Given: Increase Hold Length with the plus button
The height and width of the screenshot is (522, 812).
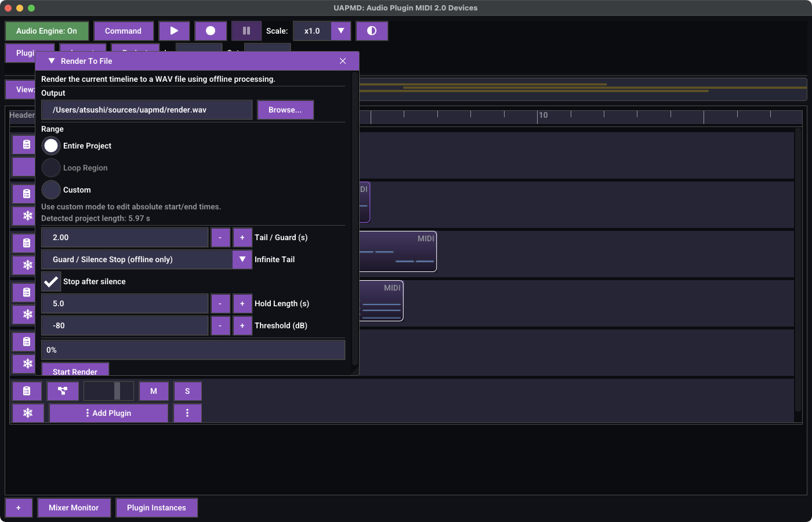Looking at the screenshot, I should 242,303.
